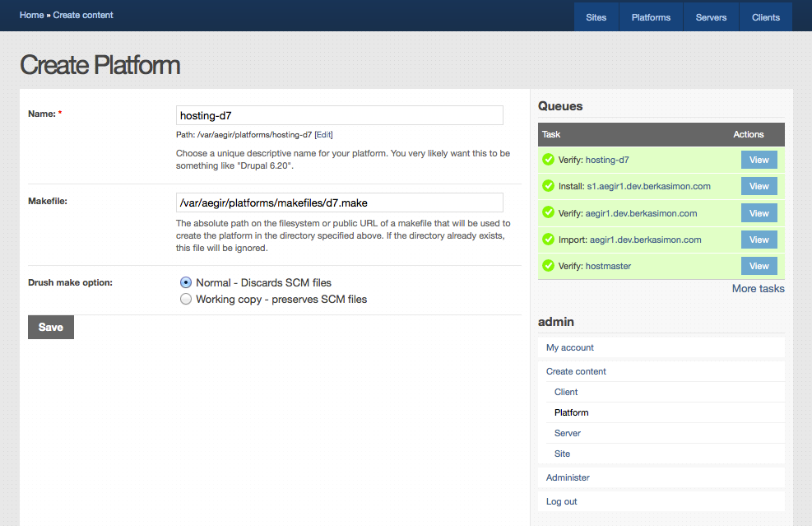Viewport: 812px width, 526px height.
Task: Choose Client under Create content
Action: pos(565,392)
